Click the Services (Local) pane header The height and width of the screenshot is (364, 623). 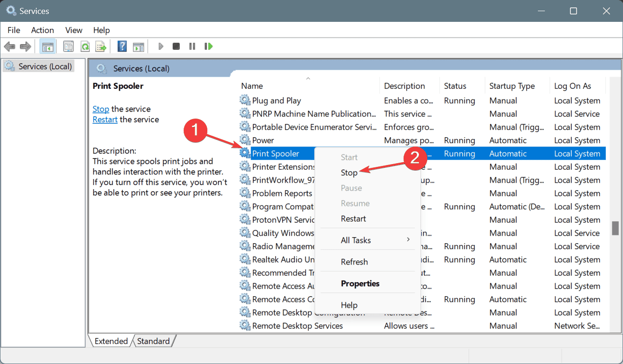coord(141,68)
